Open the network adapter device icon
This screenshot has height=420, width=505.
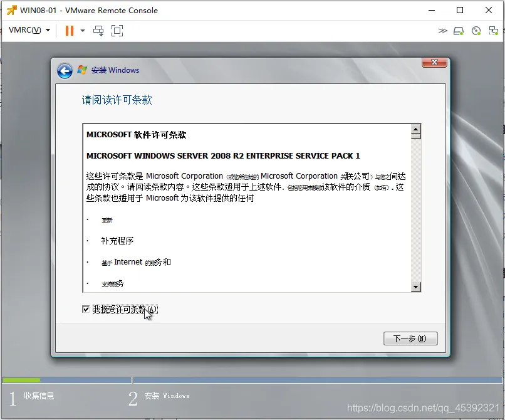[493, 31]
